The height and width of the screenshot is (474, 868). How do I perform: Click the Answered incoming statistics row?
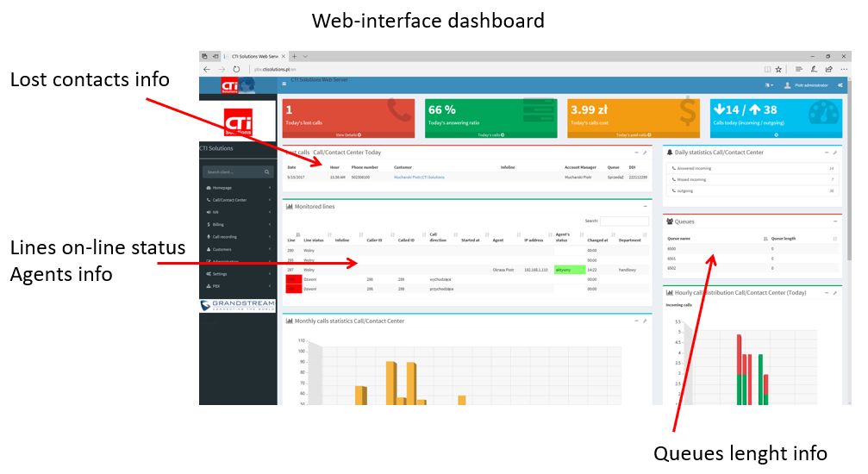click(x=752, y=168)
